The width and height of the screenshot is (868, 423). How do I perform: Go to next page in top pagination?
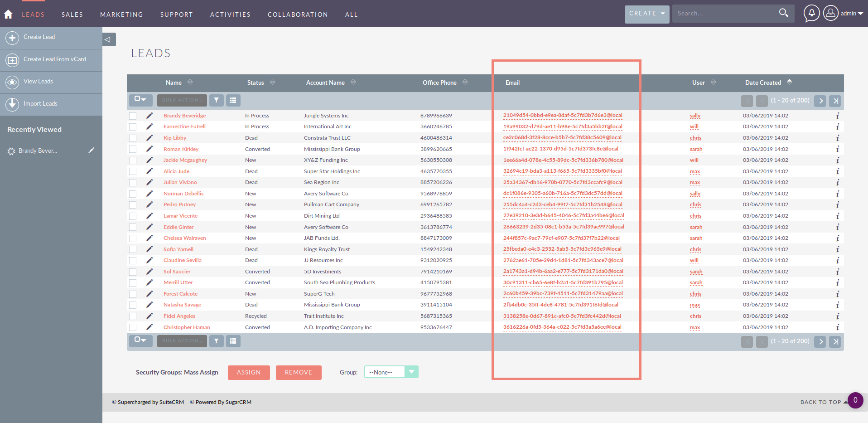pyautogui.click(x=820, y=101)
